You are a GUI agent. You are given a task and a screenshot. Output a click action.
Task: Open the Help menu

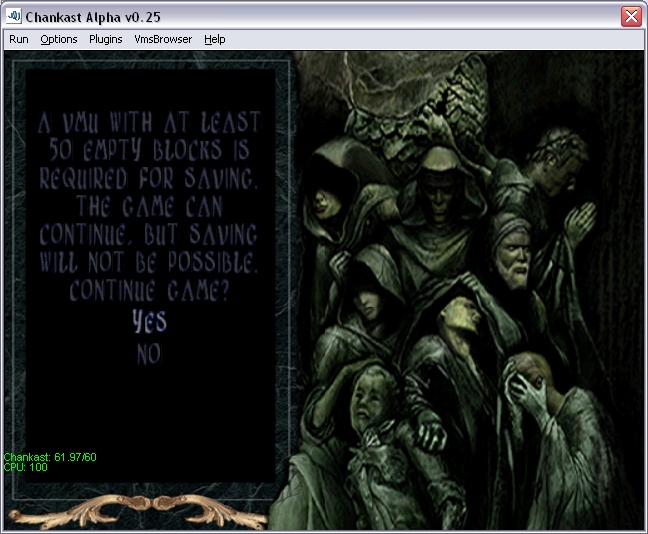click(x=215, y=39)
